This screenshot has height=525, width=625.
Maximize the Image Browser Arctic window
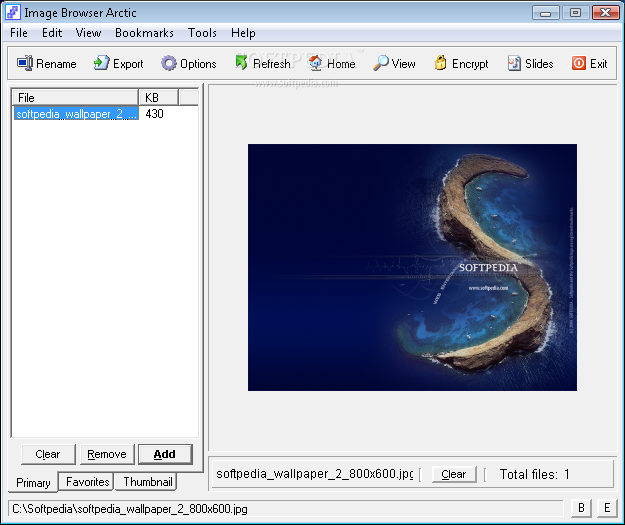575,13
